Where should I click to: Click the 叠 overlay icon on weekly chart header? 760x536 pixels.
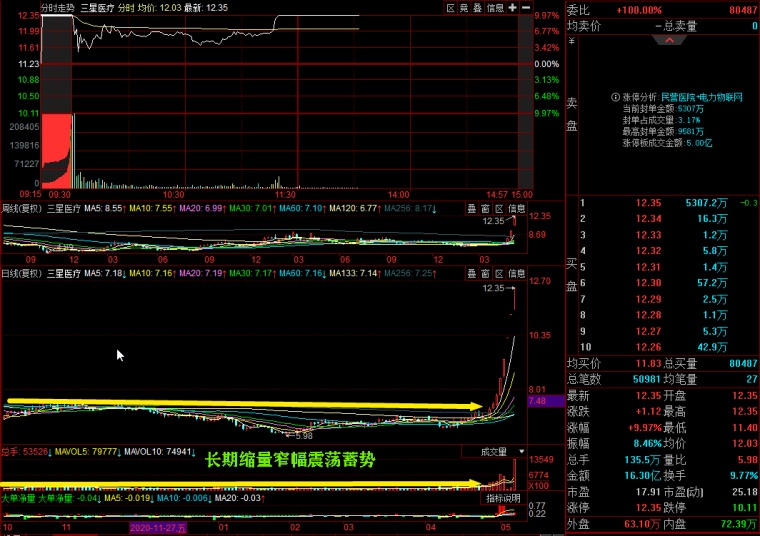click(x=471, y=208)
